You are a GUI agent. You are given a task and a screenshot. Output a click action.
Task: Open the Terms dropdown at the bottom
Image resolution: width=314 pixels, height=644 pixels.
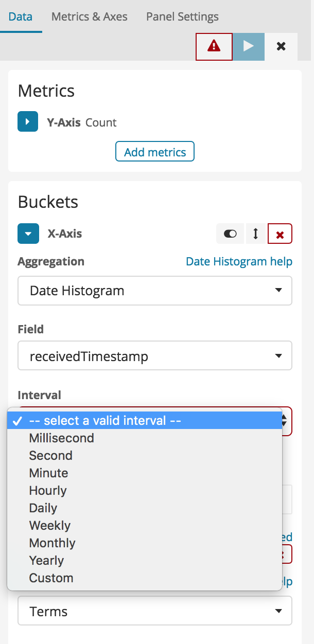click(154, 611)
